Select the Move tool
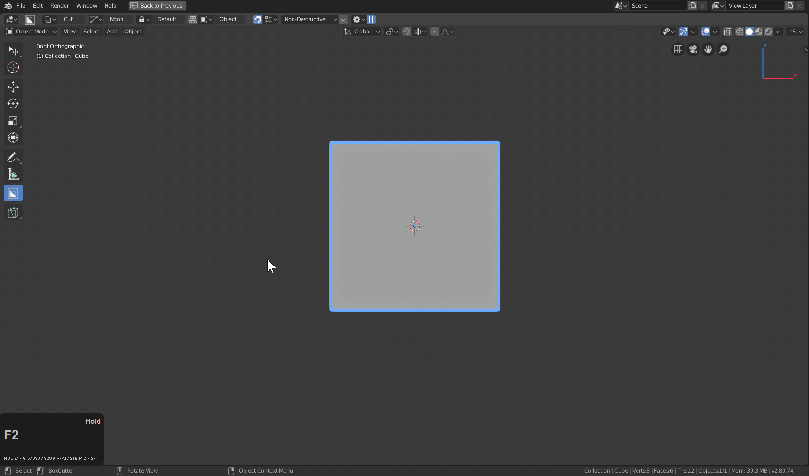This screenshot has height=476, width=809. pyautogui.click(x=13, y=86)
